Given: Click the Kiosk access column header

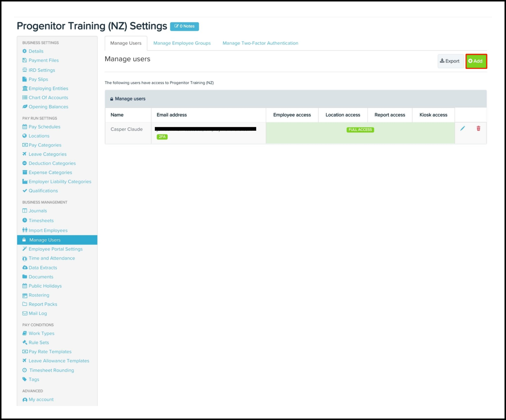Looking at the screenshot, I should (x=433, y=115).
